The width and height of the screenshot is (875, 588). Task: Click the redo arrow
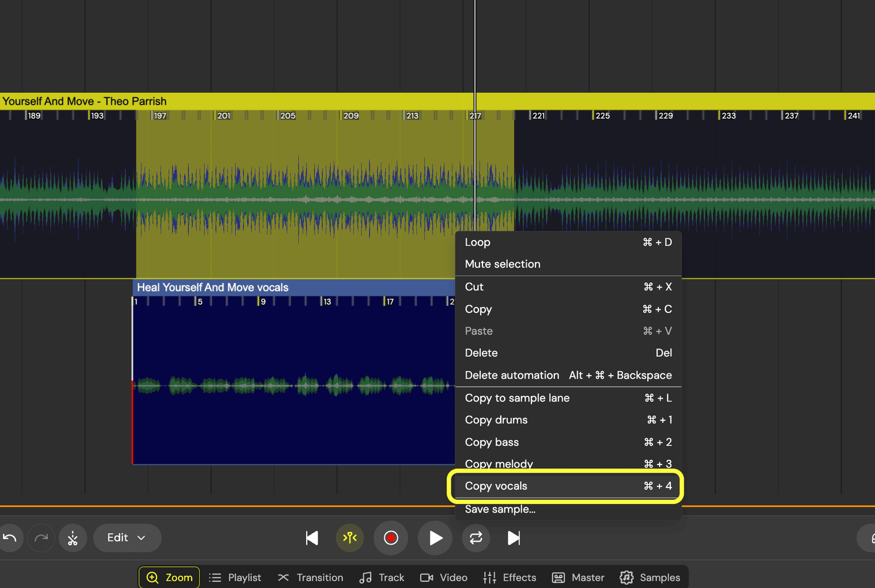coord(41,537)
